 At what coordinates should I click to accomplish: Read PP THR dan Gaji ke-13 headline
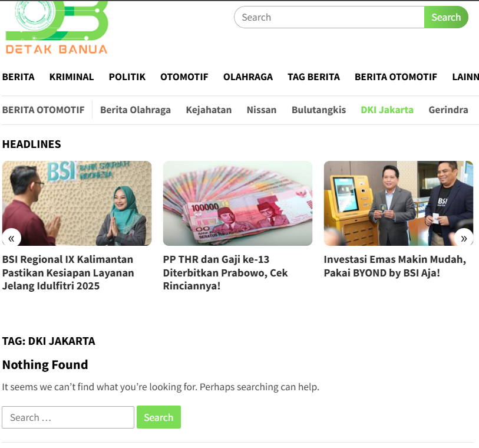point(225,272)
